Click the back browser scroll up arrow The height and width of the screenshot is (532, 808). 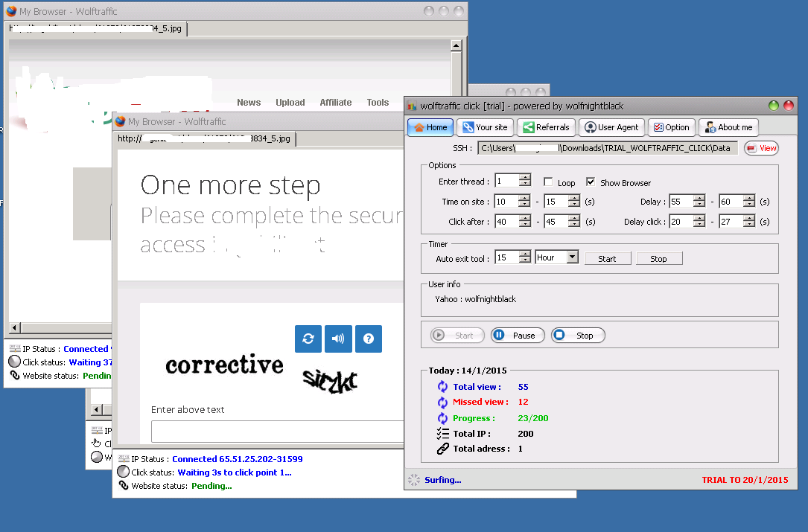coord(456,45)
